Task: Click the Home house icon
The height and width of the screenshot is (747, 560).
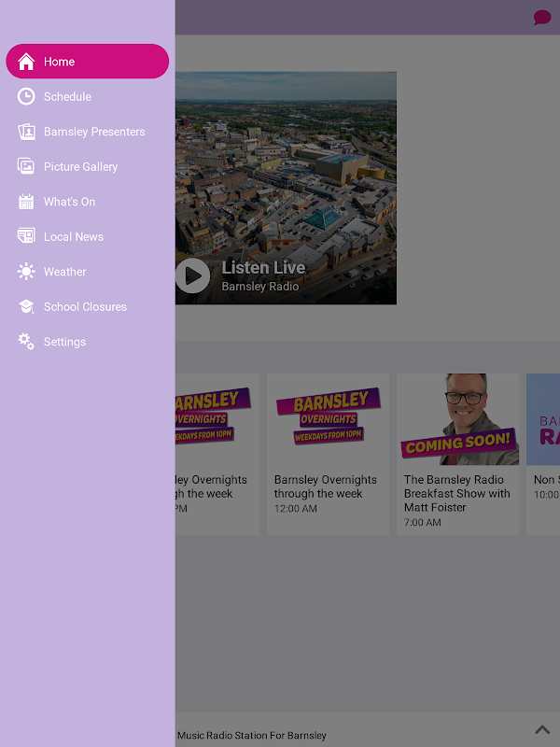Action: point(26,62)
